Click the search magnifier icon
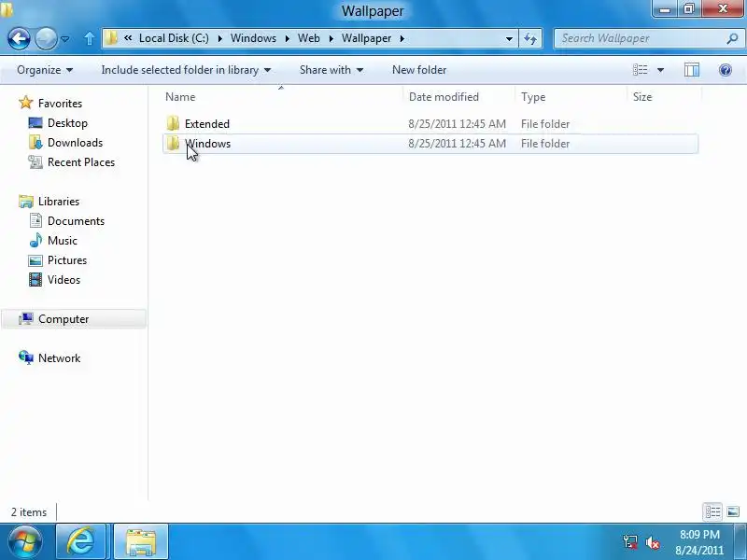The height and width of the screenshot is (560, 747). 732,38
